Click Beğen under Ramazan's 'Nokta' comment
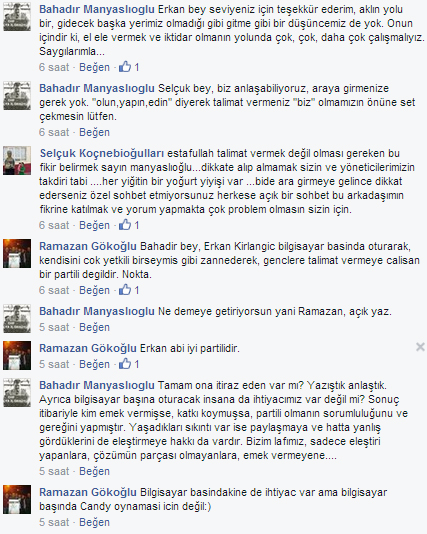Image resolution: width=427 pixels, height=534 pixels. point(94,290)
